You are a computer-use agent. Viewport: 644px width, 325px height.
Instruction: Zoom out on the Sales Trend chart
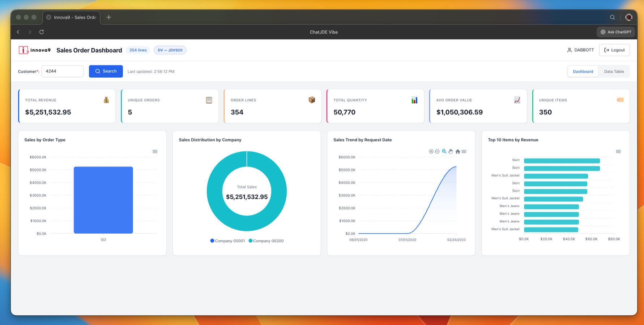coord(437,152)
